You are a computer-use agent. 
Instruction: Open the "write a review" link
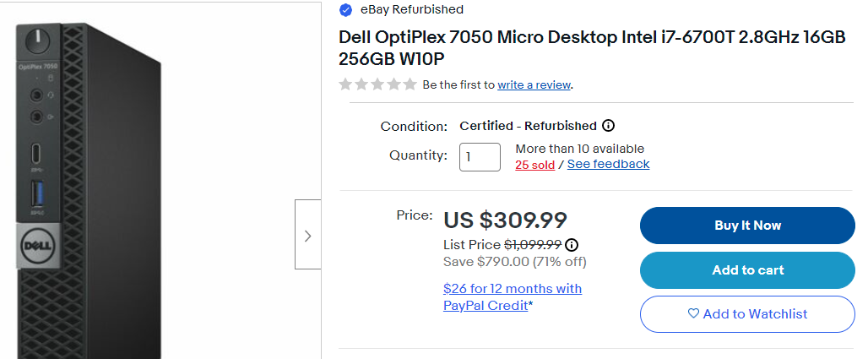(x=534, y=84)
